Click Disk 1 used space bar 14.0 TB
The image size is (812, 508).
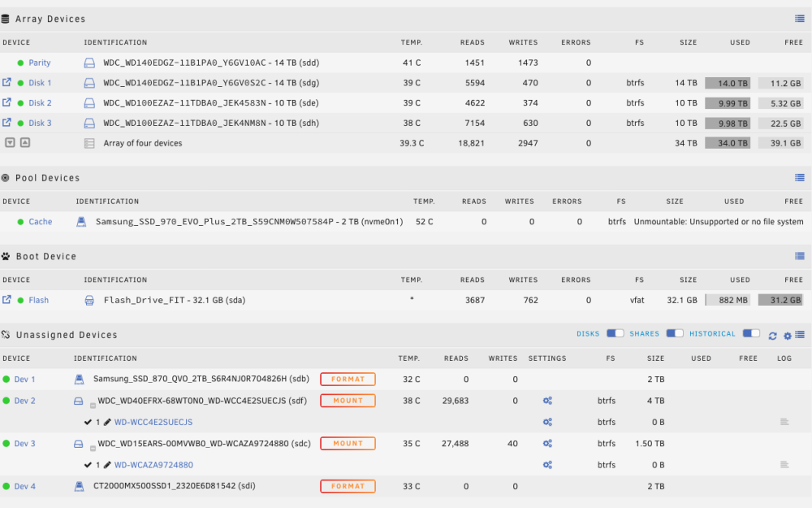tap(728, 83)
